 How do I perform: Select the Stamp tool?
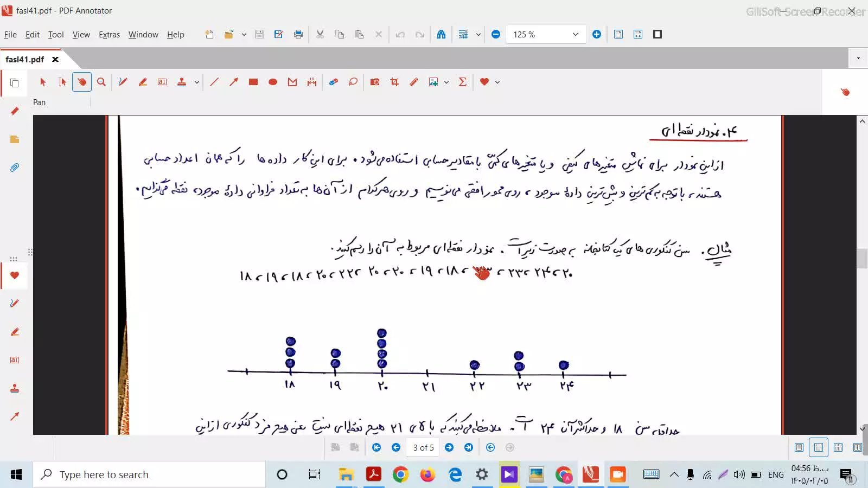pyautogui.click(x=182, y=82)
